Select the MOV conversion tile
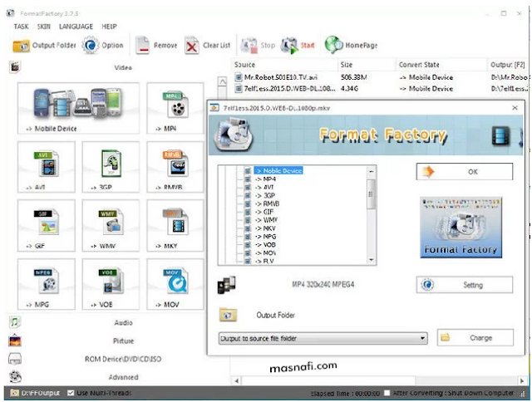This screenshot has height=402, width=532. click(175, 284)
